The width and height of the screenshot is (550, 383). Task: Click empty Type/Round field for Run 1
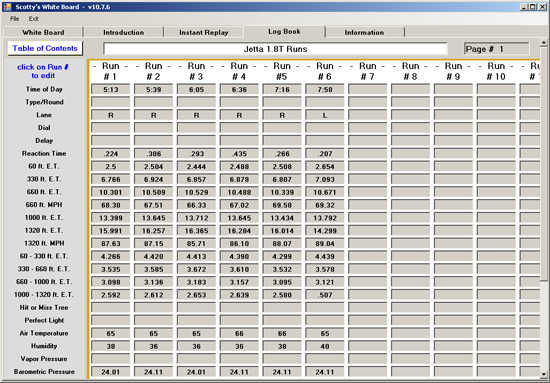[x=110, y=102]
